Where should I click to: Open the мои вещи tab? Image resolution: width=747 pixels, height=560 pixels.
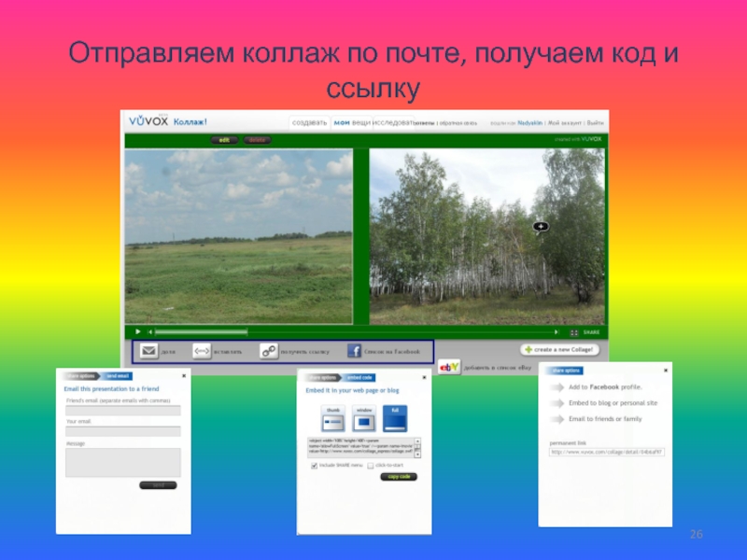[352, 123]
